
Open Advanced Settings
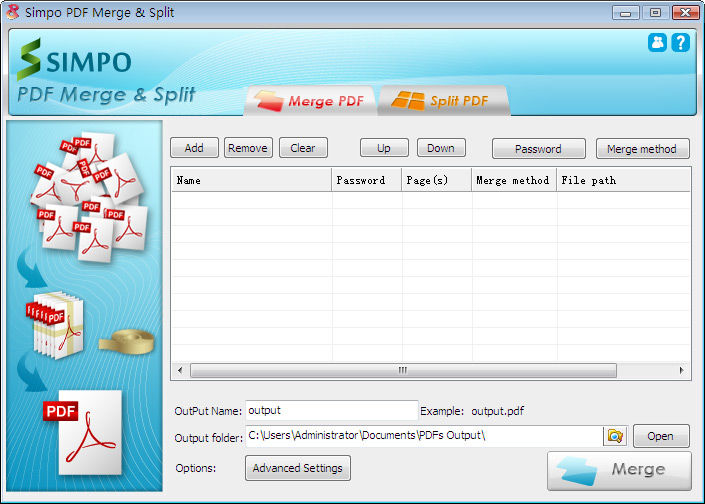coord(297,468)
